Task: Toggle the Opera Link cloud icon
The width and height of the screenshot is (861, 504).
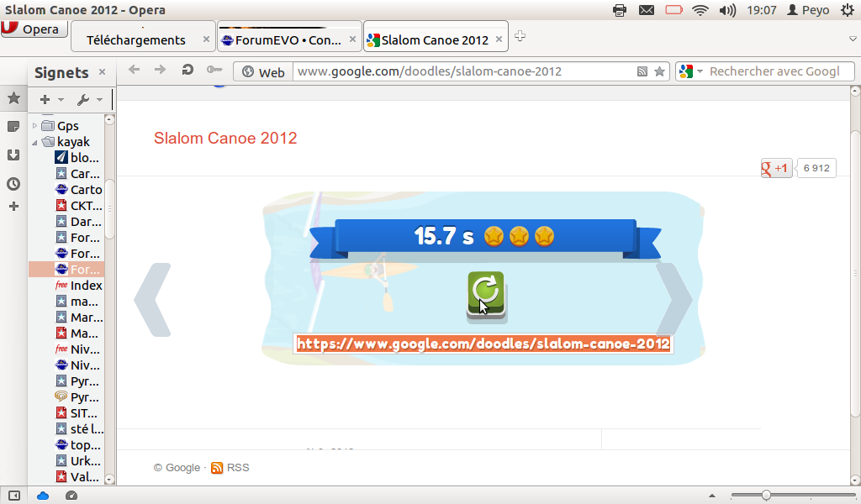Action: (43, 496)
